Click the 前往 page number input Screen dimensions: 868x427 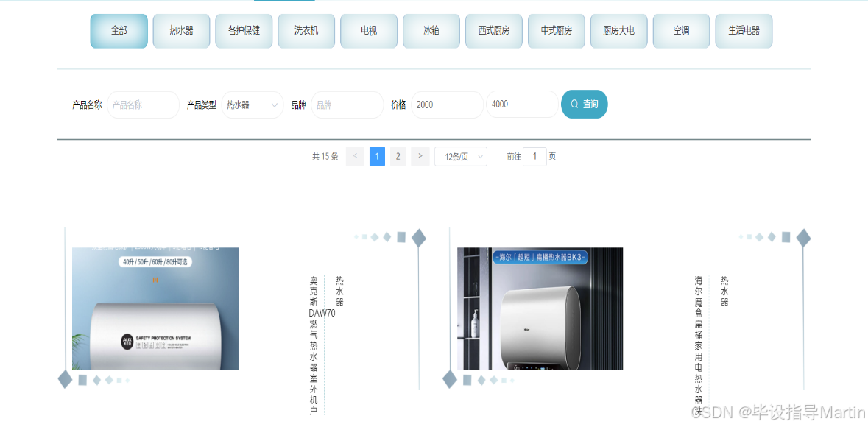(534, 157)
